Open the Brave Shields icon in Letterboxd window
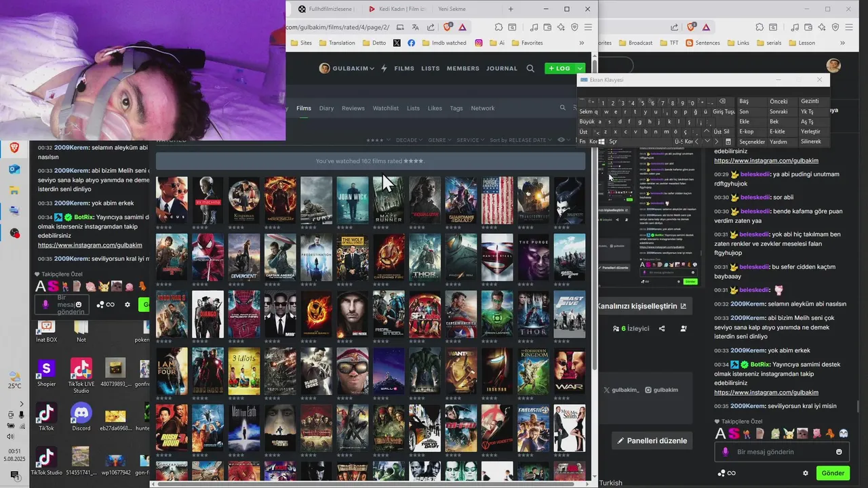Image resolution: width=868 pixels, height=488 pixels. [447, 27]
